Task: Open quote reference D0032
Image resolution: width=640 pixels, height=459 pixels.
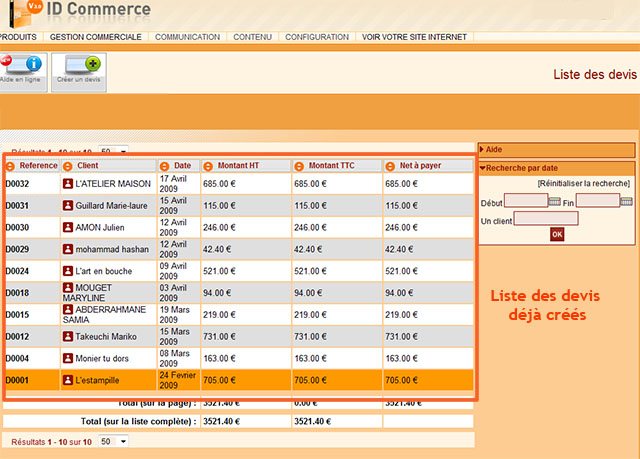Action: click(x=18, y=184)
